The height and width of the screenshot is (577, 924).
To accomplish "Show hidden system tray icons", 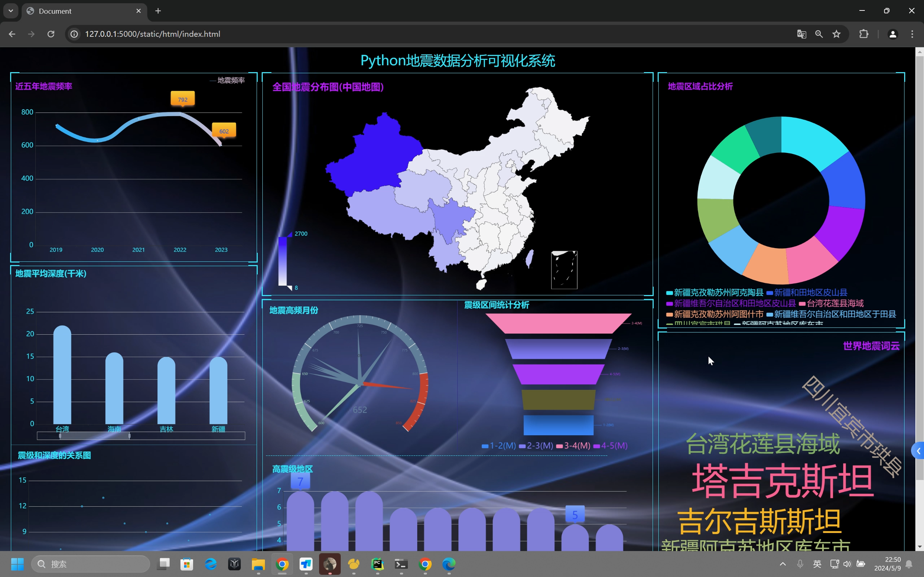I will [x=783, y=564].
